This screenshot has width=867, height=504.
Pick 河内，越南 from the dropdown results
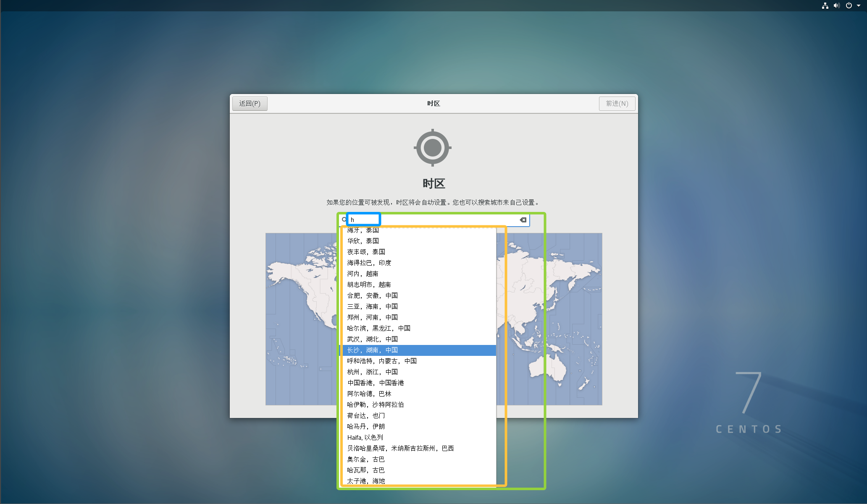363,274
